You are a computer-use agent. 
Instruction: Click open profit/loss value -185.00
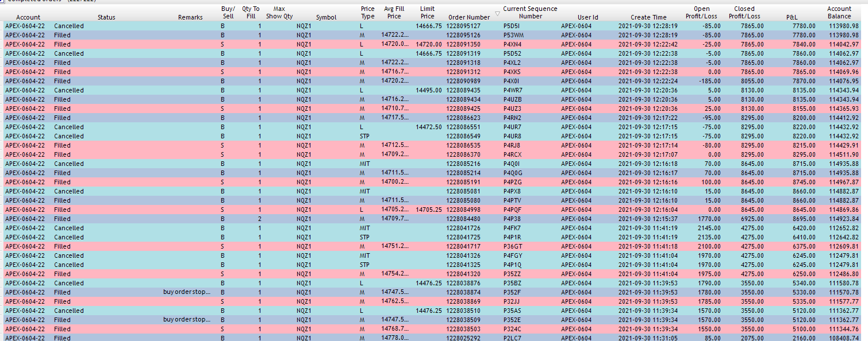[x=711, y=81]
